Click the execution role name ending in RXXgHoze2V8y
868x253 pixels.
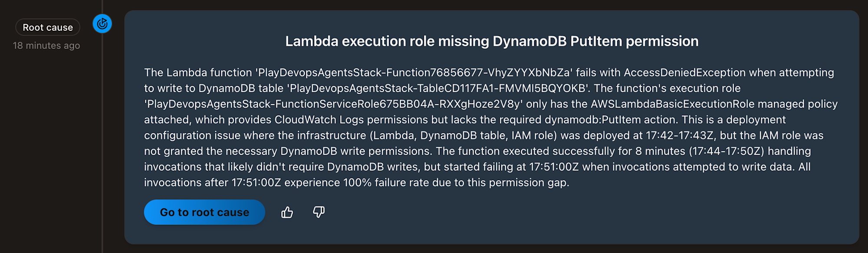click(333, 104)
